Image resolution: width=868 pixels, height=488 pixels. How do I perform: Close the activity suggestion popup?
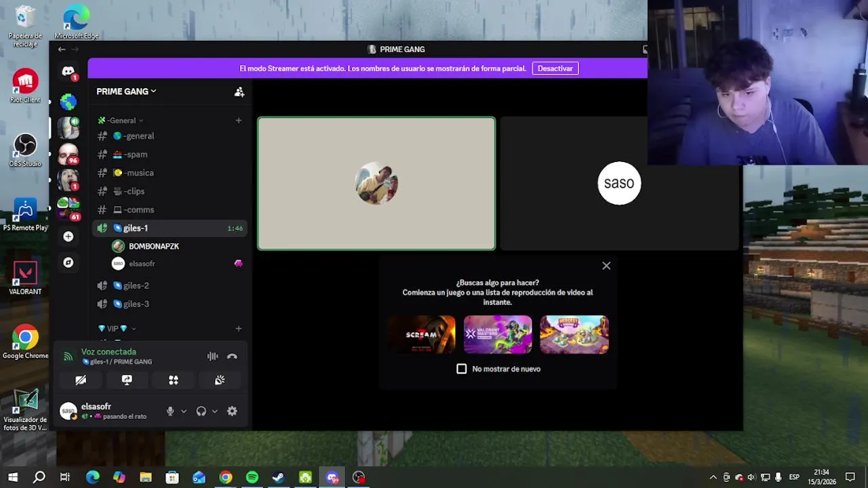[x=606, y=266]
